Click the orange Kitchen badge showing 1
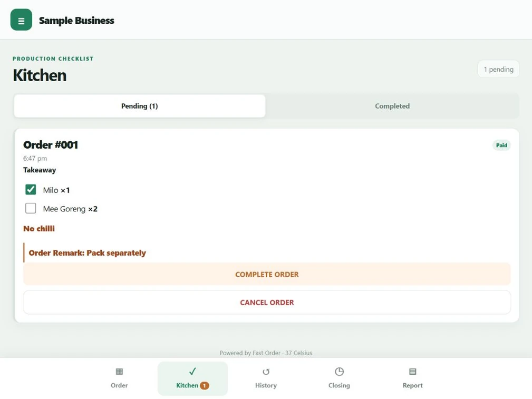Viewport: 532px width, 399px height. (204, 385)
